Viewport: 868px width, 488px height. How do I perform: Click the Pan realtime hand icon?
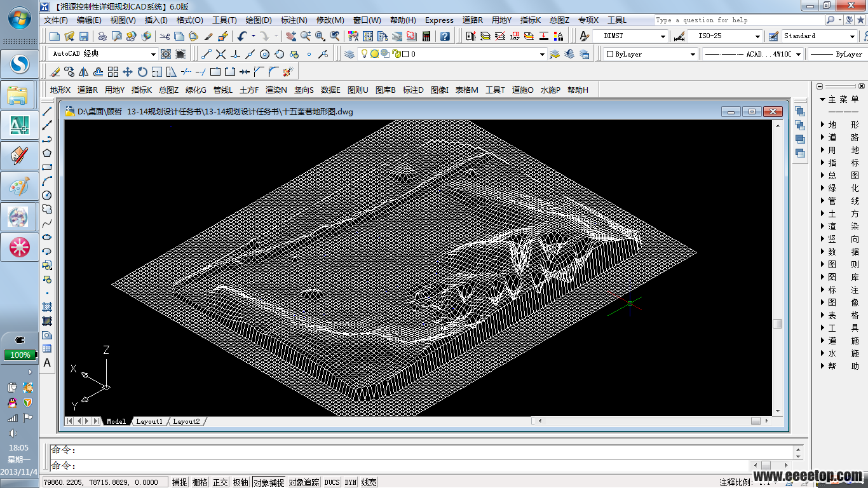(x=290, y=36)
